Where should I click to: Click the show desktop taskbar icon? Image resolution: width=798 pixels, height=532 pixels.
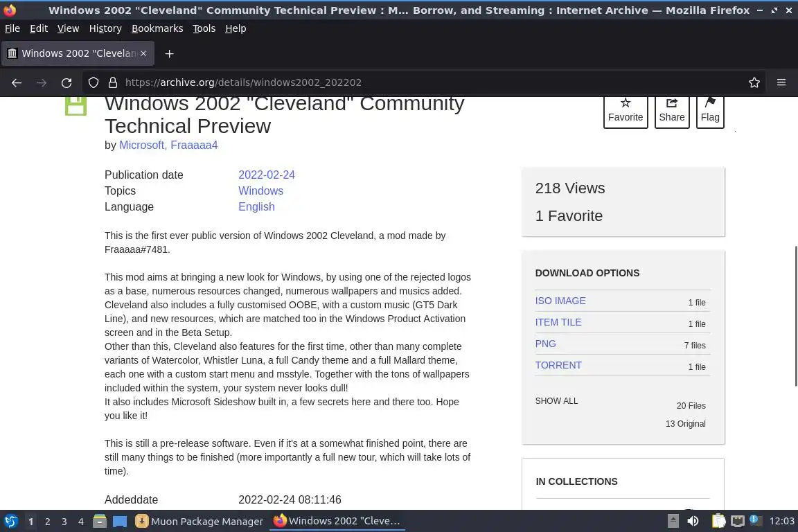coord(120,522)
